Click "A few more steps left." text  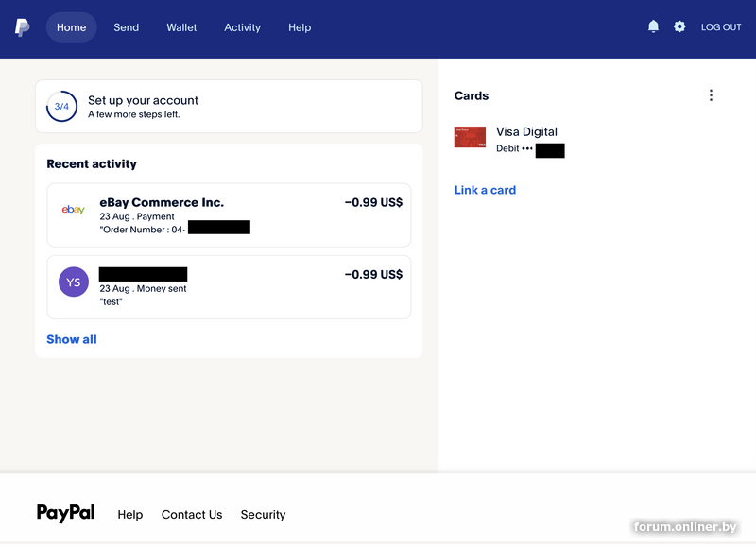point(133,114)
